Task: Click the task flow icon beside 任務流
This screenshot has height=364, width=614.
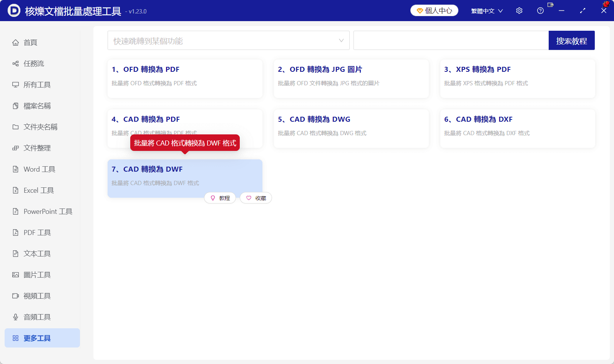Action: (x=15, y=63)
